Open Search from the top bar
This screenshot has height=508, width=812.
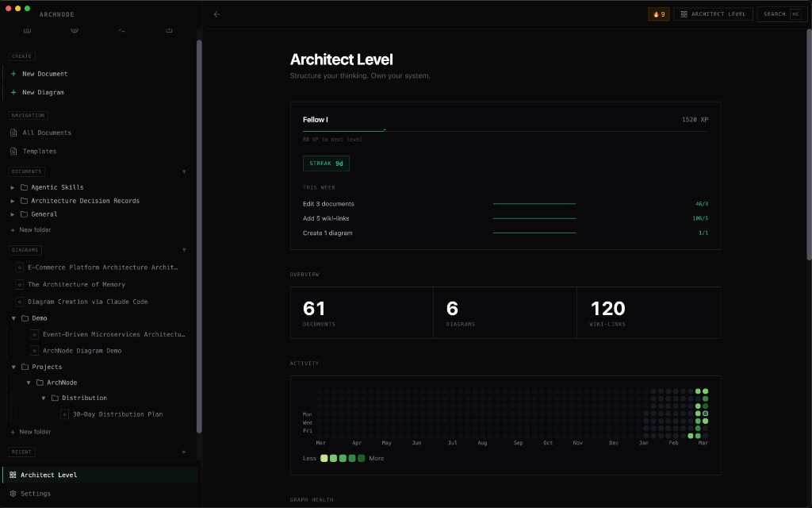(782, 14)
